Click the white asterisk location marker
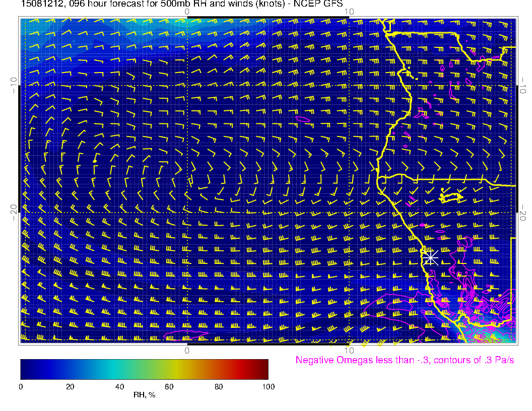The width and height of the screenshot is (532, 411). coord(429,257)
